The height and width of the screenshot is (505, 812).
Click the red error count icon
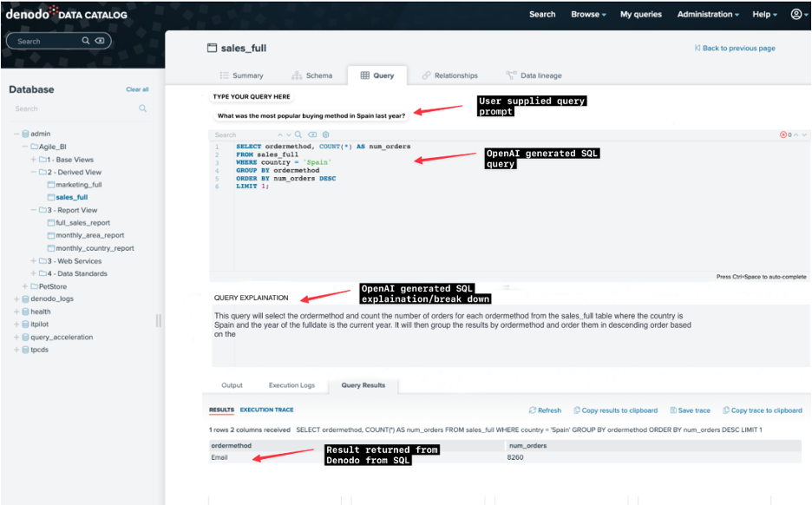[x=783, y=134]
